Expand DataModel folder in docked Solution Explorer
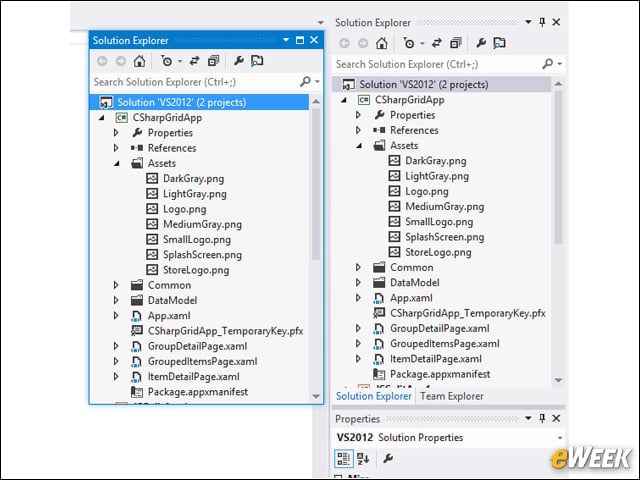640x480 pixels. pyautogui.click(x=358, y=282)
